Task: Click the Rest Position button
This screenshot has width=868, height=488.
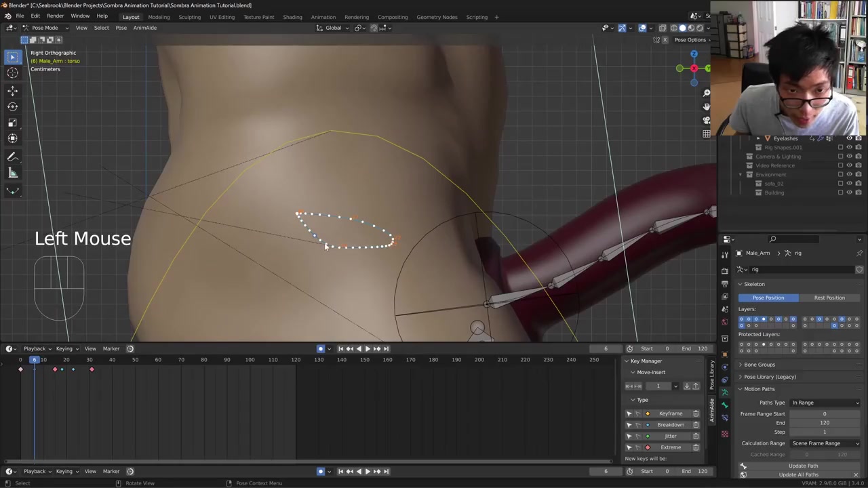Action: 829,298
